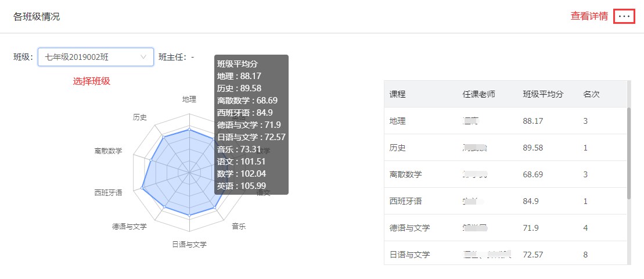This screenshot has width=644, height=279.
Task: Click the 地理 label on radar chart
Action: 189,99
